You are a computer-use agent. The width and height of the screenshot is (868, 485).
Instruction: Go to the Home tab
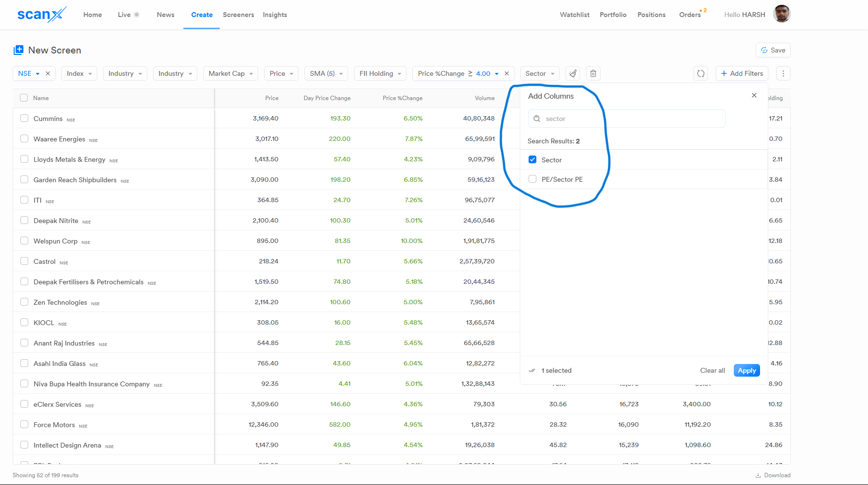click(x=92, y=15)
